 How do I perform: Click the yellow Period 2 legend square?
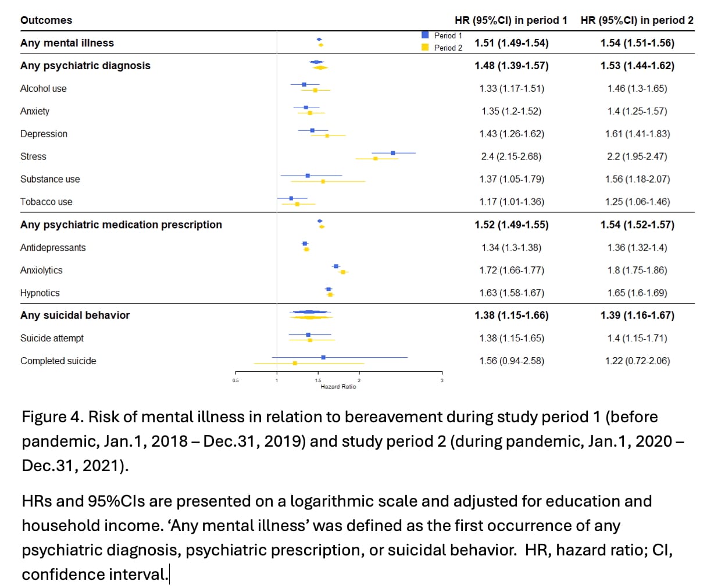425,47
